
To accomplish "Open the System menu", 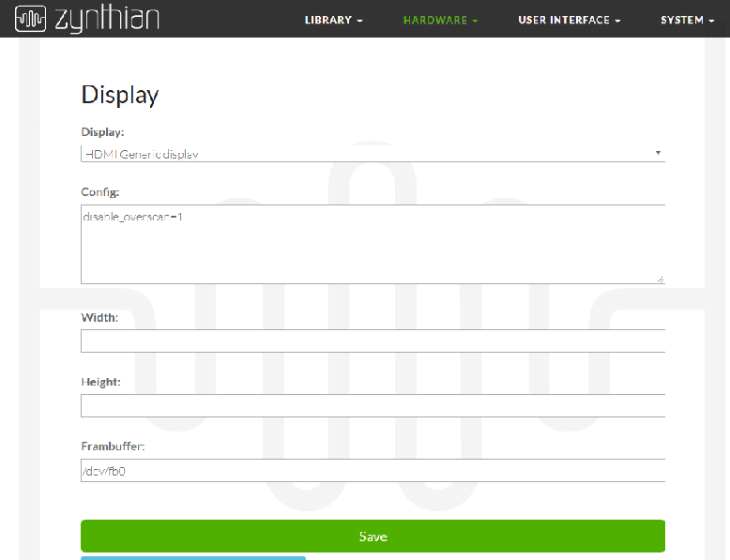I will pos(687,20).
